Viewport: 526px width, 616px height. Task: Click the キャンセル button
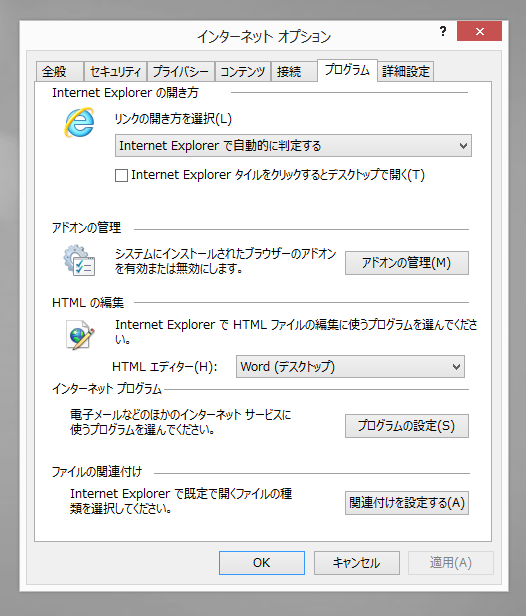[356, 563]
